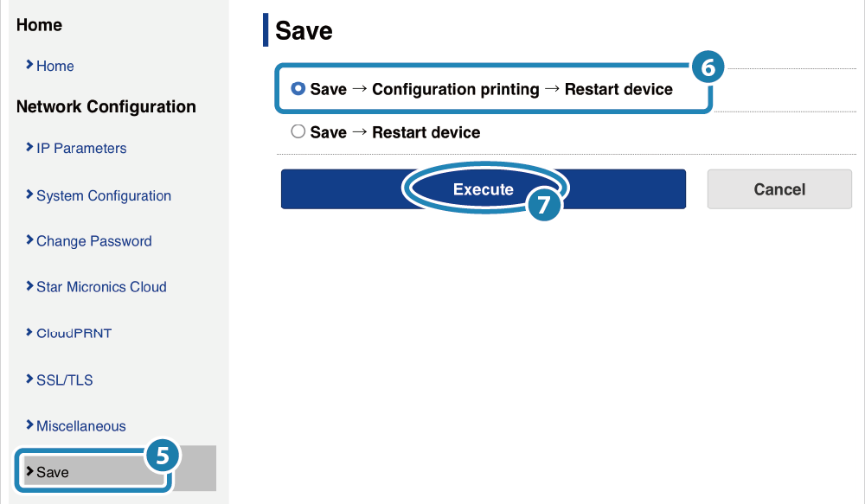Viewport: 865px width, 504px height.
Task: Click the chevron icon beside Change Password
Action: (x=29, y=239)
